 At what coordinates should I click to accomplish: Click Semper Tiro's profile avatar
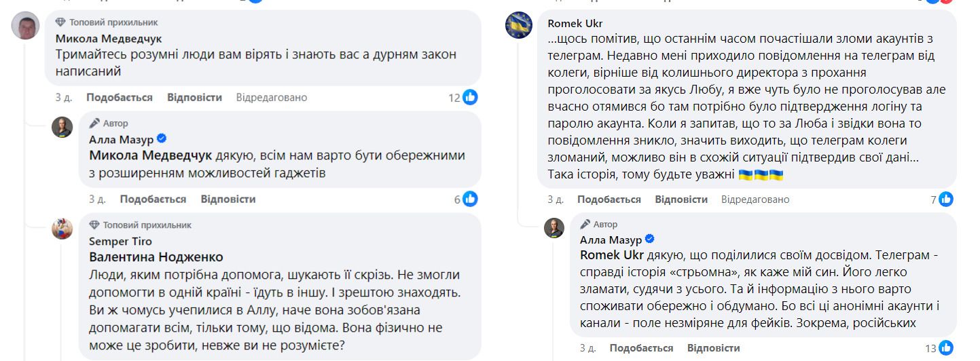[x=62, y=229]
